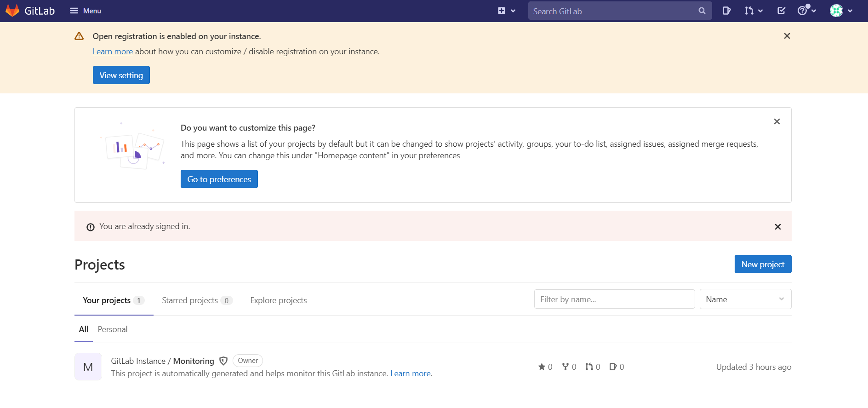Expand the Help dropdown in navbar
The image size is (868, 408).
(806, 11)
